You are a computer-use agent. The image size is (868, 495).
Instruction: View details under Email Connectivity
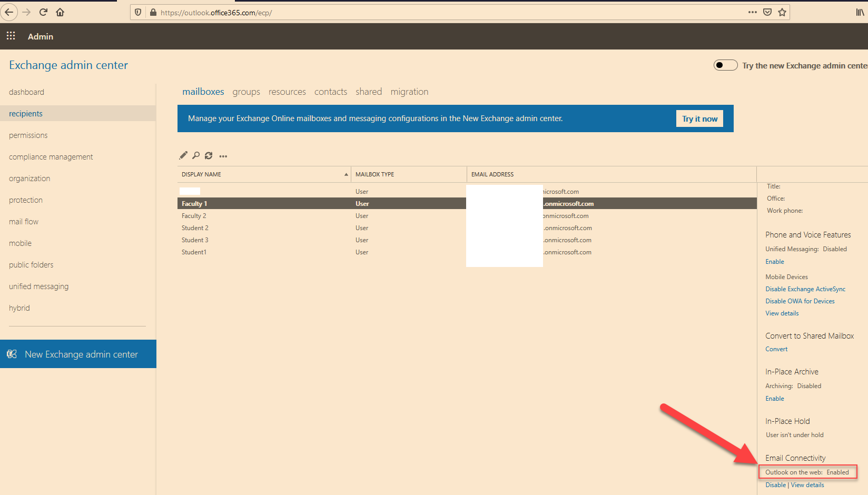pos(807,485)
